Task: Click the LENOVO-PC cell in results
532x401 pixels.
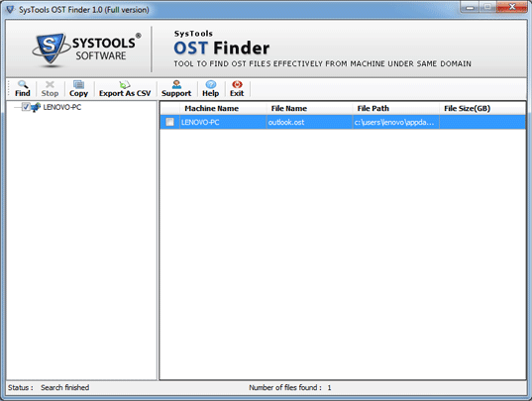Action: [x=223, y=122]
